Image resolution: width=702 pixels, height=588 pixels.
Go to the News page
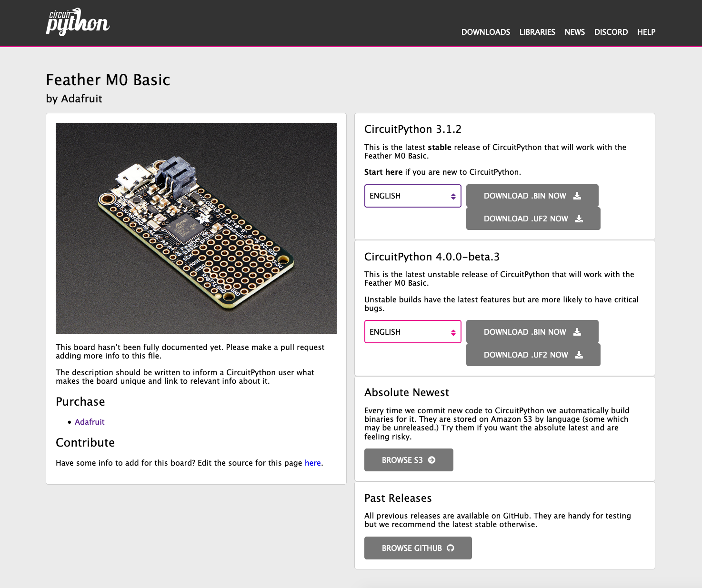(x=574, y=32)
